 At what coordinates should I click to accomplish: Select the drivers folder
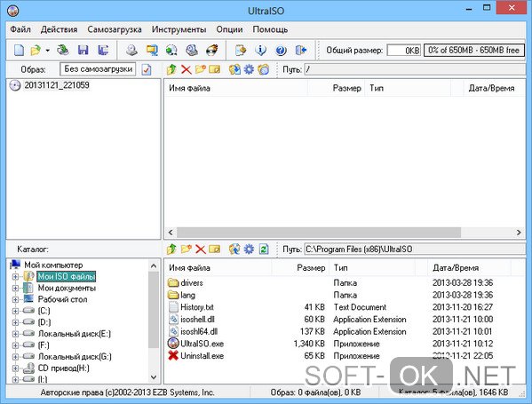192,283
